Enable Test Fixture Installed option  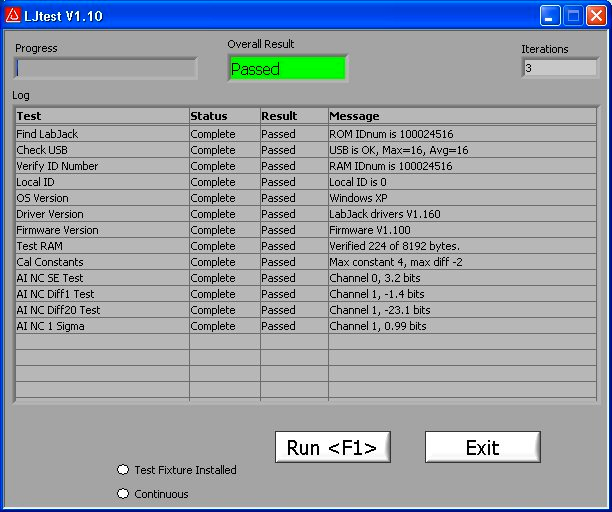pos(124,470)
